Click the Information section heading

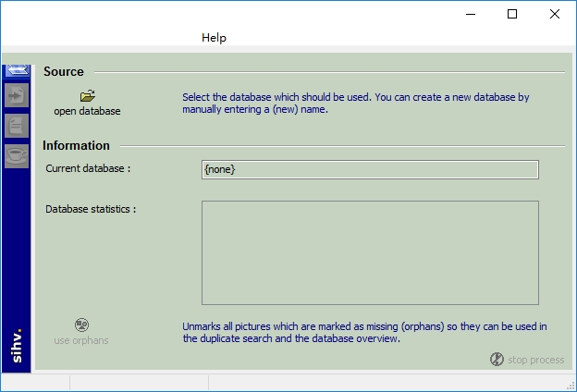click(76, 145)
